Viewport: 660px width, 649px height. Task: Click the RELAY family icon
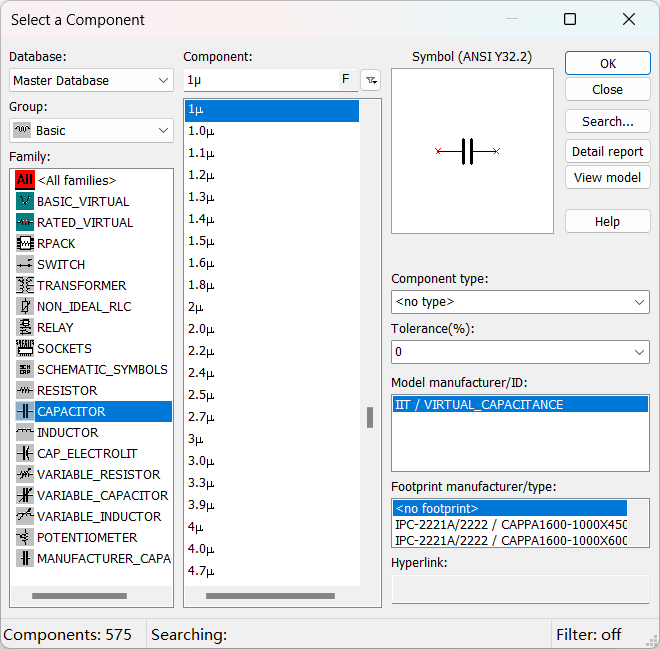tap(25, 327)
